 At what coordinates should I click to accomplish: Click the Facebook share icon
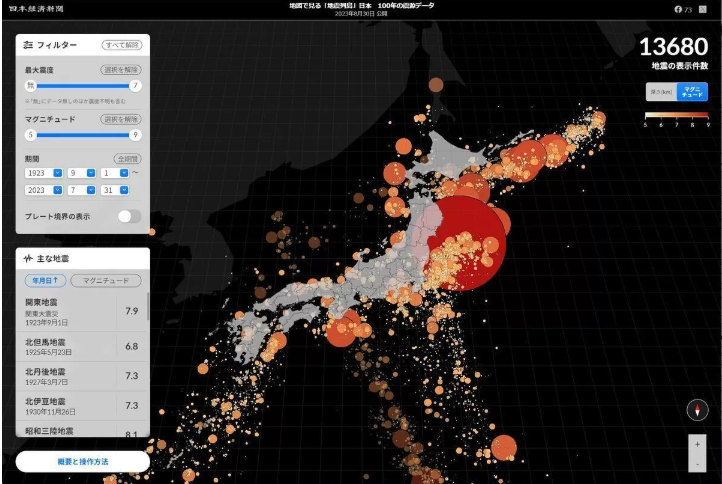click(x=679, y=9)
